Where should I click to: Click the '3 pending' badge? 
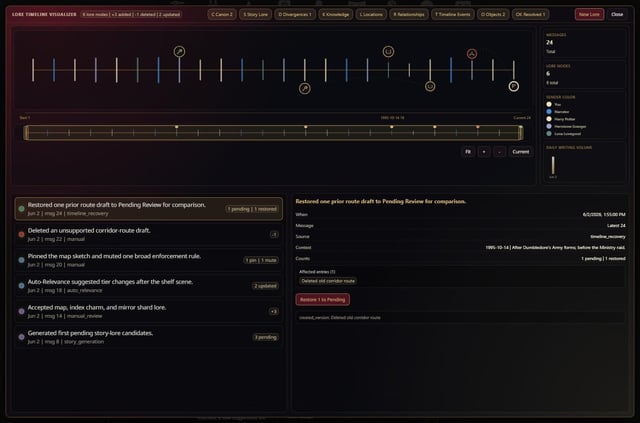(266, 337)
